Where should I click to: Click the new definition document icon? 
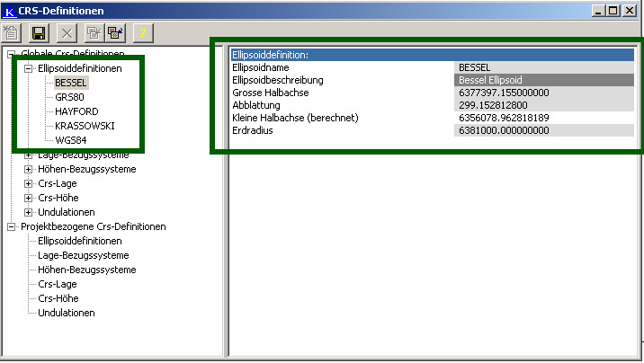click(x=13, y=33)
